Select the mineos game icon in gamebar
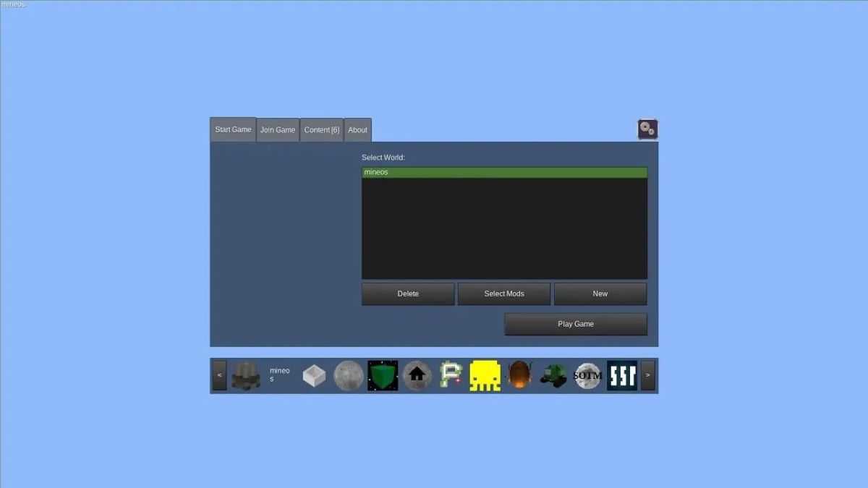The height and width of the screenshot is (488, 868). (246, 376)
